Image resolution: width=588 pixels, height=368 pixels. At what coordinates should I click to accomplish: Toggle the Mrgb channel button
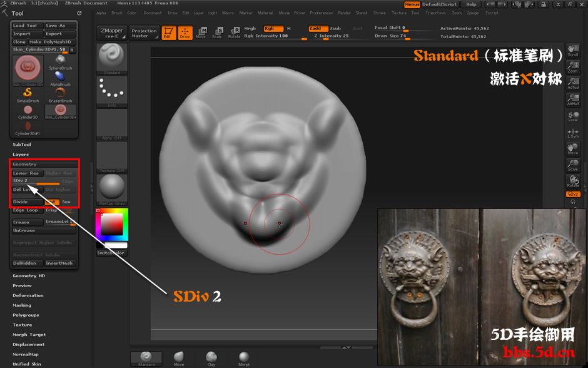tap(250, 29)
